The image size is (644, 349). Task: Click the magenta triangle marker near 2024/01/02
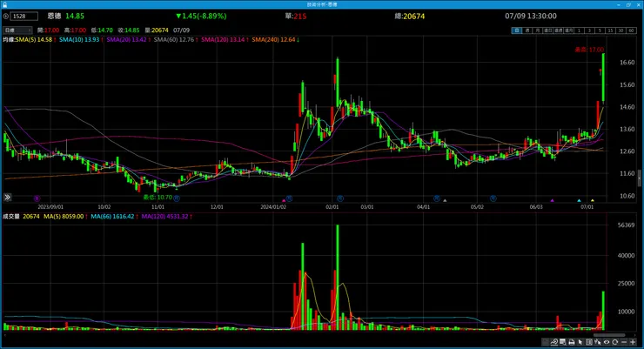point(284,200)
